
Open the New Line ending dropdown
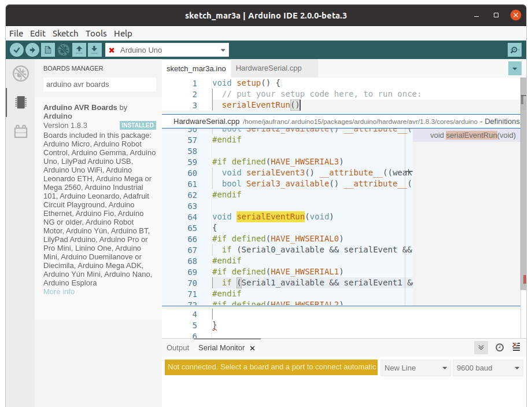pyautogui.click(x=416, y=368)
